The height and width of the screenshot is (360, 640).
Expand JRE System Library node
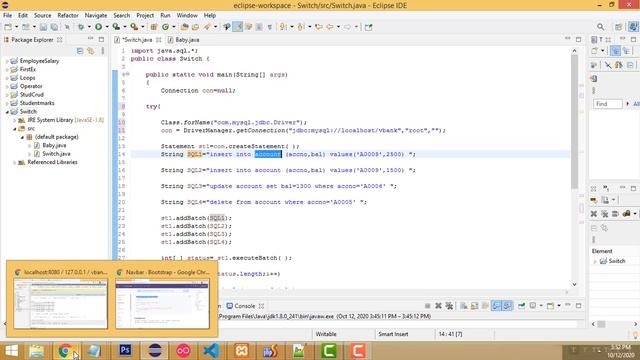[x=15, y=120]
